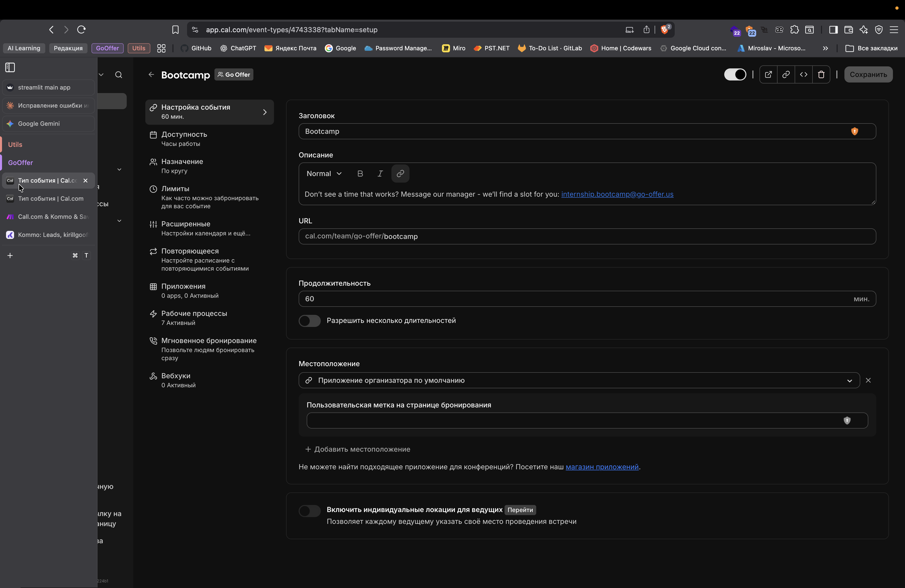The height and width of the screenshot is (588, 905).
Task: Open event preview in new tab icon
Action: click(x=768, y=74)
